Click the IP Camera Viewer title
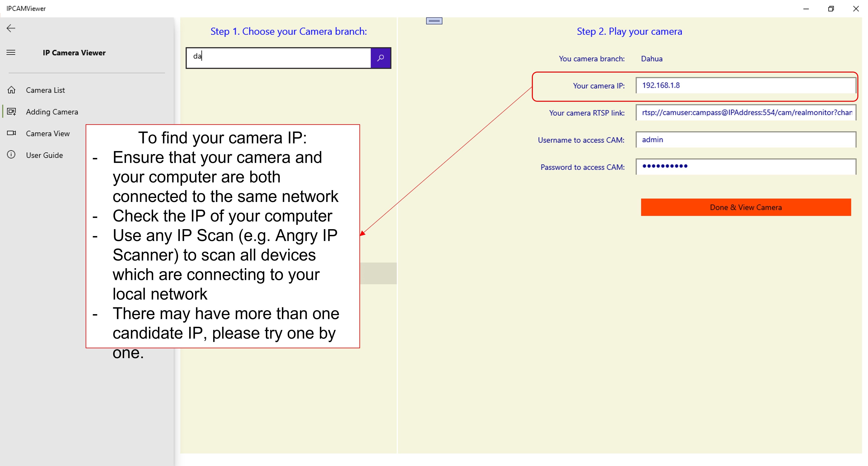 coord(74,53)
